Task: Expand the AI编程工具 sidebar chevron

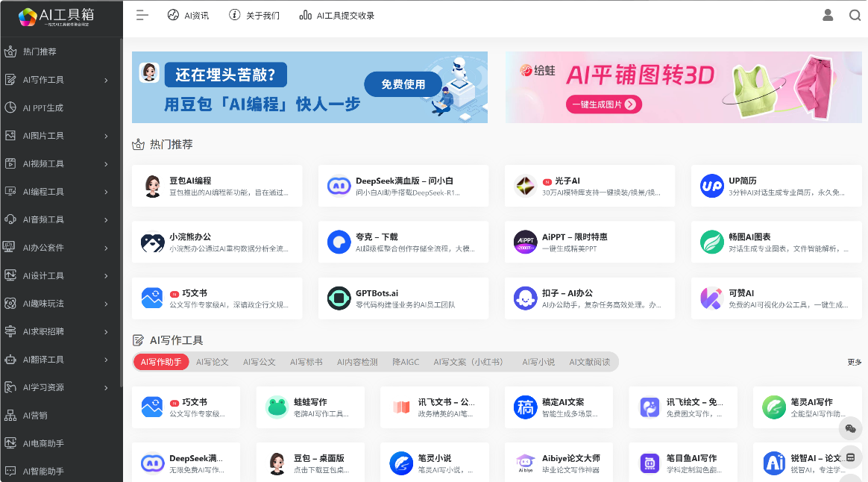Action: [x=107, y=192]
